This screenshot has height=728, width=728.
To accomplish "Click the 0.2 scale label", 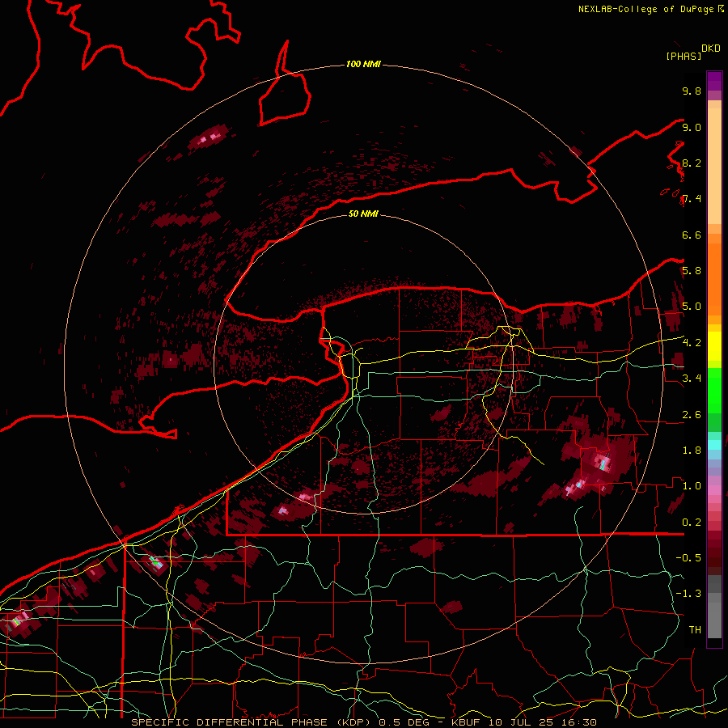I will click(x=692, y=523).
